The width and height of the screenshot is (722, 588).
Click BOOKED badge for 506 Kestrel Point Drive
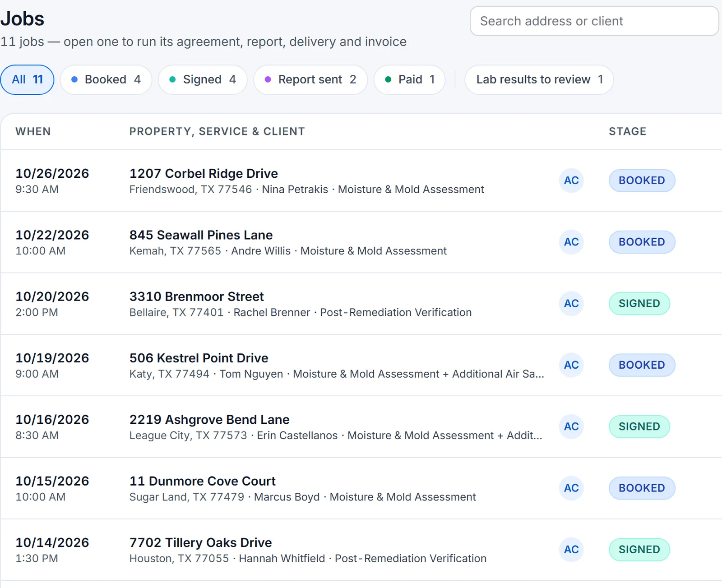point(642,365)
